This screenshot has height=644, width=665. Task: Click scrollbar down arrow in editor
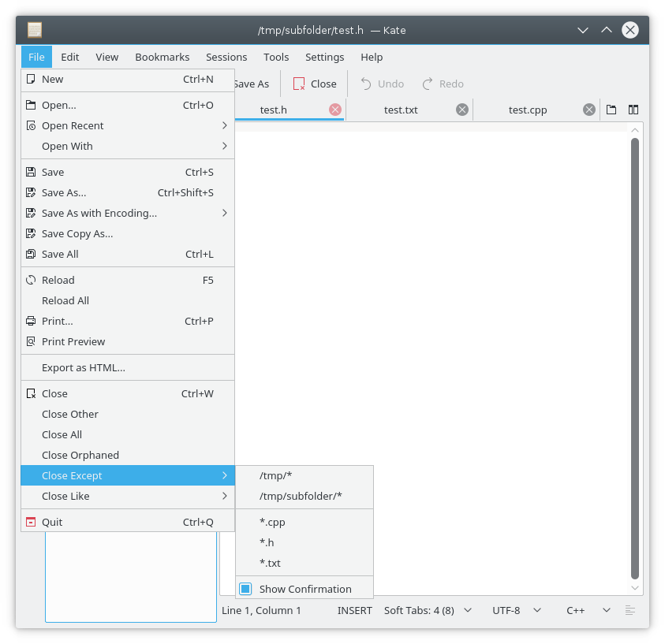(x=635, y=588)
